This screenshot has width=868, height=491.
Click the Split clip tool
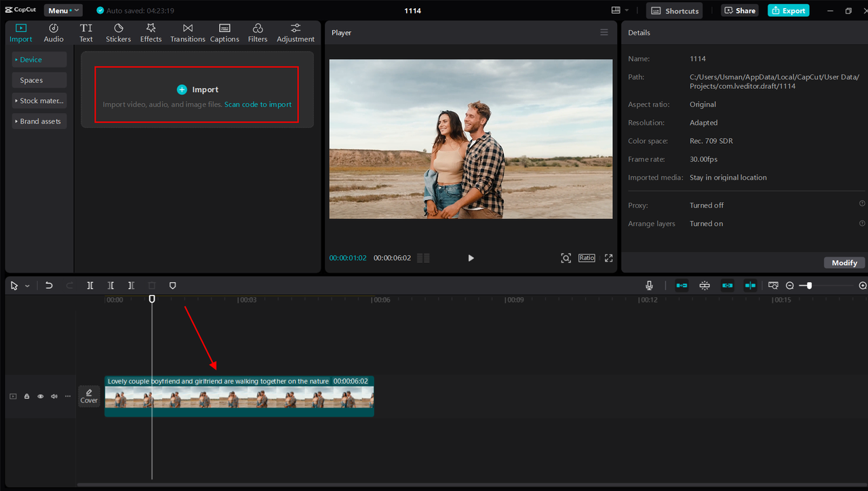click(90, 286)
